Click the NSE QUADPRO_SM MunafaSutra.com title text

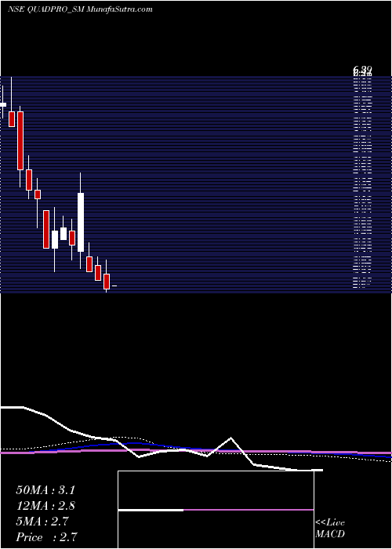pos(80,9)
